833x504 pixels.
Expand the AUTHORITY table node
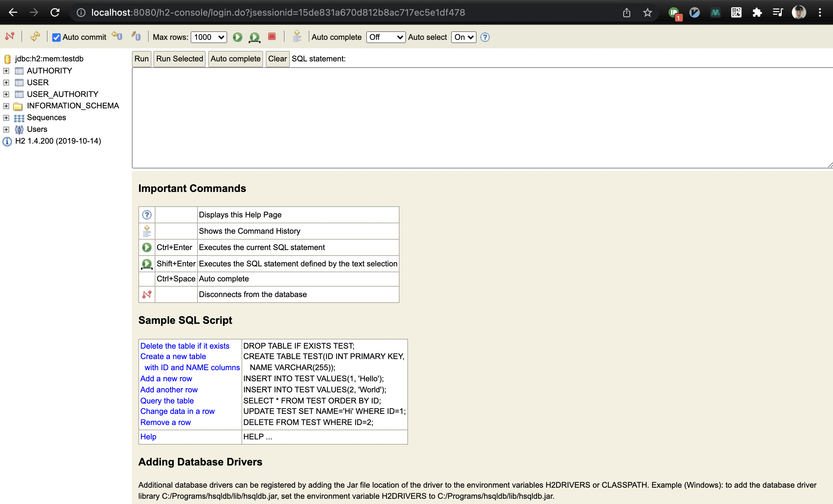6,71
